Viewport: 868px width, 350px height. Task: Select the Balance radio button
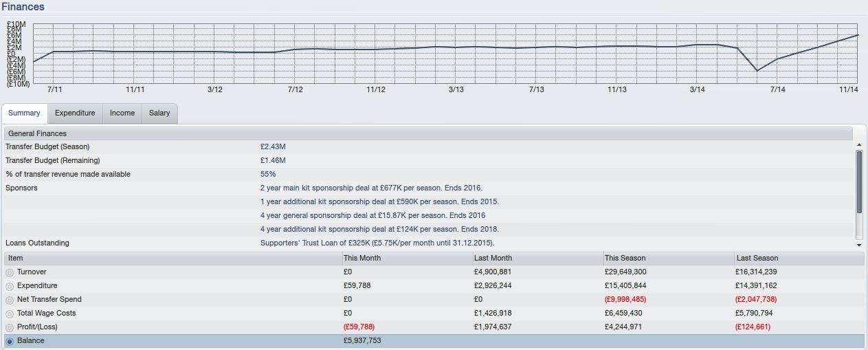tap(10, 342)
